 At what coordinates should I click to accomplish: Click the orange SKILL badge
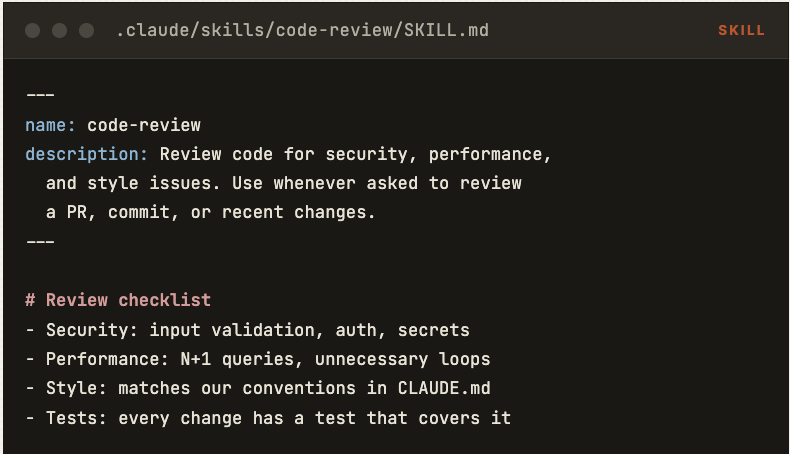(x=741, y=31)
